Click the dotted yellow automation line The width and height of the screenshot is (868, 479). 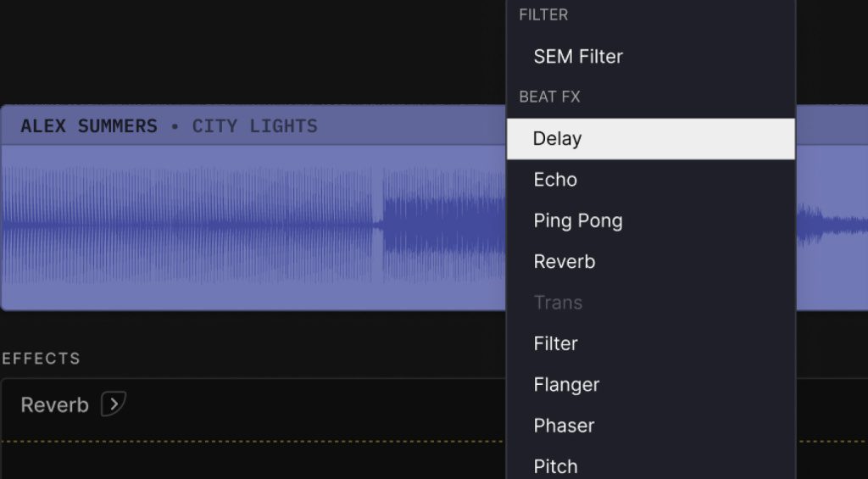tap(253, 442)
